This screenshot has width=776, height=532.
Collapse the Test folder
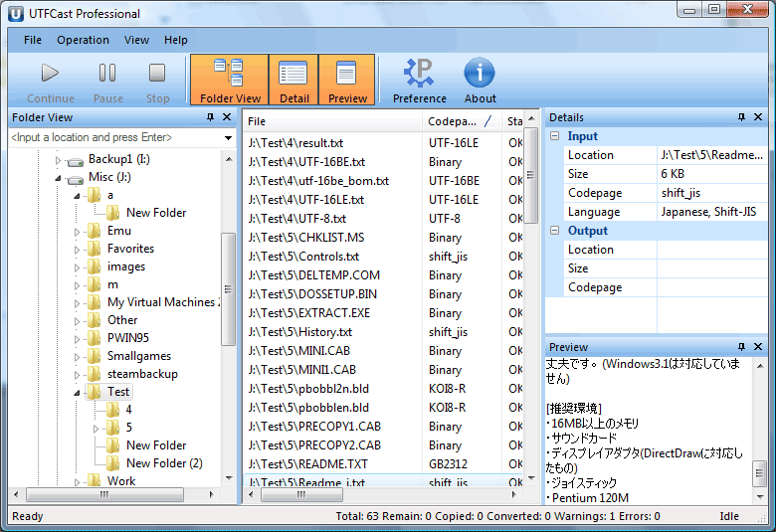pyautogui.click(x=77, y=393)
